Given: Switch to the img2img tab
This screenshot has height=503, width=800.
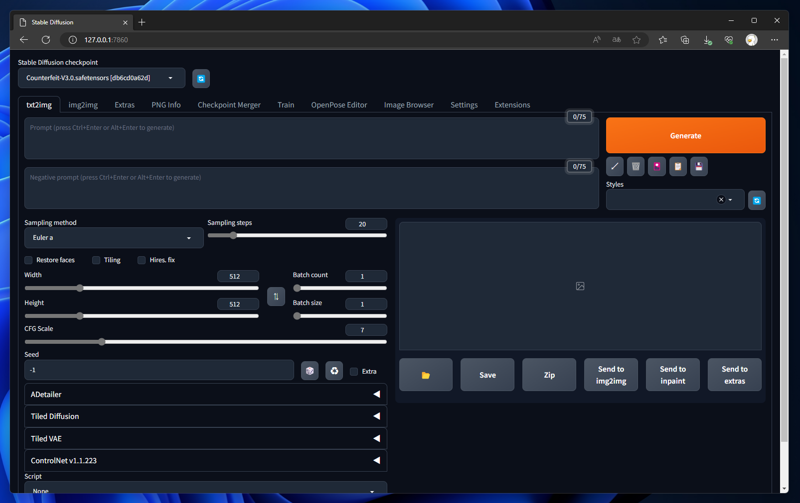Looking at the screenshot, I should (83, 105).
